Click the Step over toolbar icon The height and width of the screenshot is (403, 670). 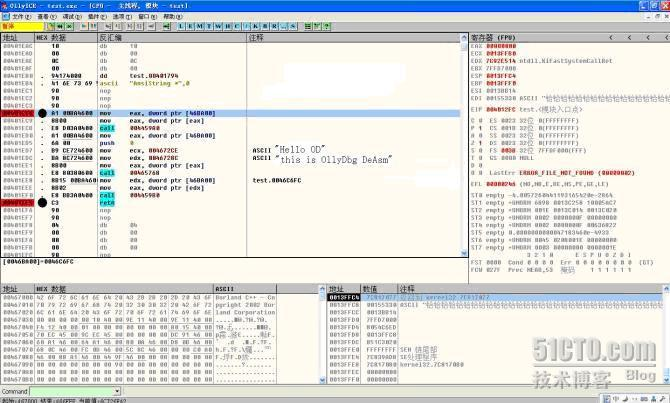tap(118, 26)
